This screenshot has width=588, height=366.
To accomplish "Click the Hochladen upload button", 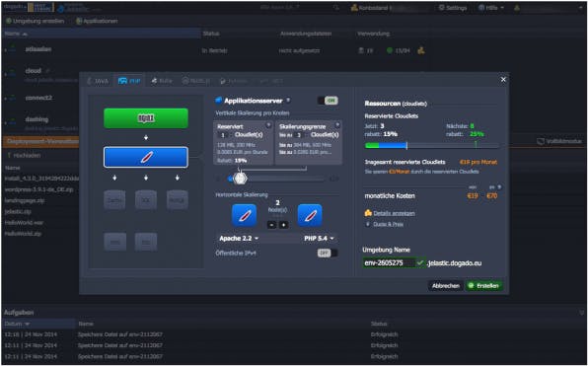I will [x=24, y=155].
